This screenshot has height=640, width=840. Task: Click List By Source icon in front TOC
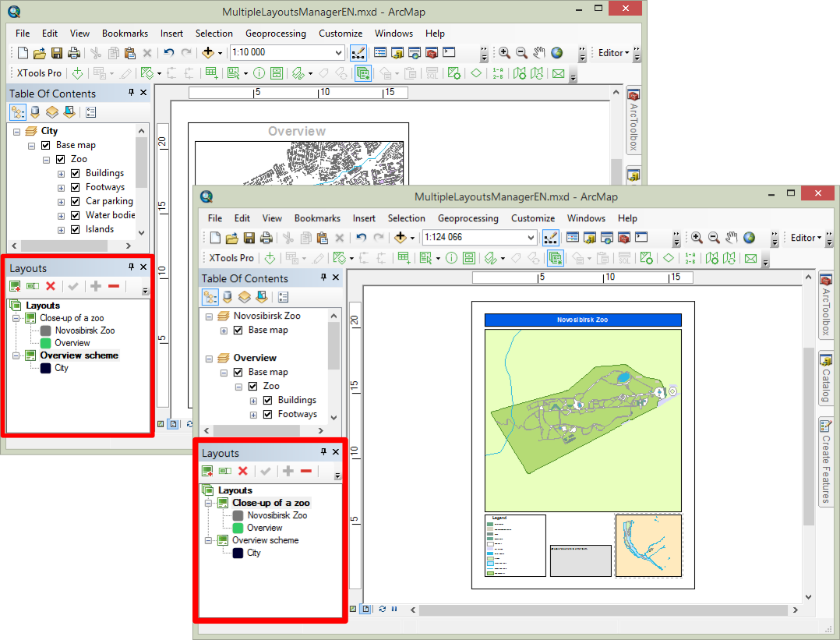click(228, 297)
